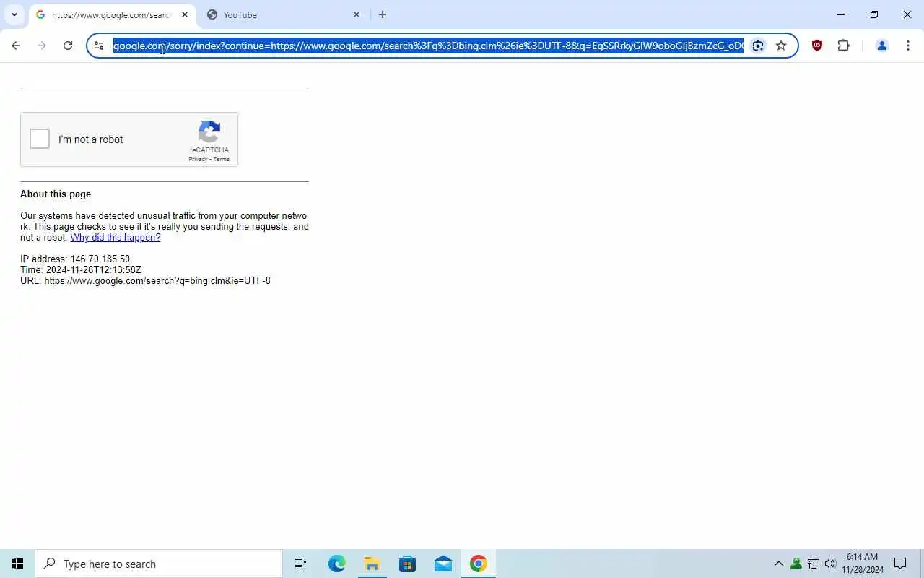Search page with Google Lens icon

tap(758, 46)
